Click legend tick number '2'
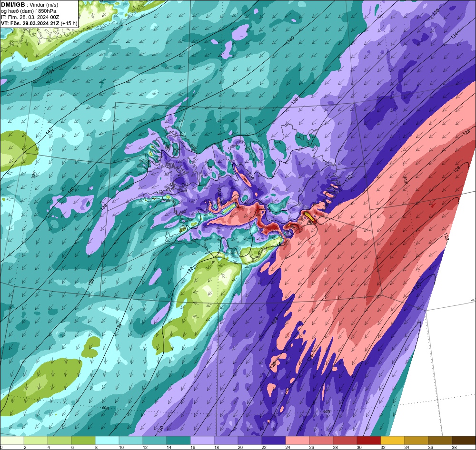Screen dimensions: 476x450 (x=25, y=447)
